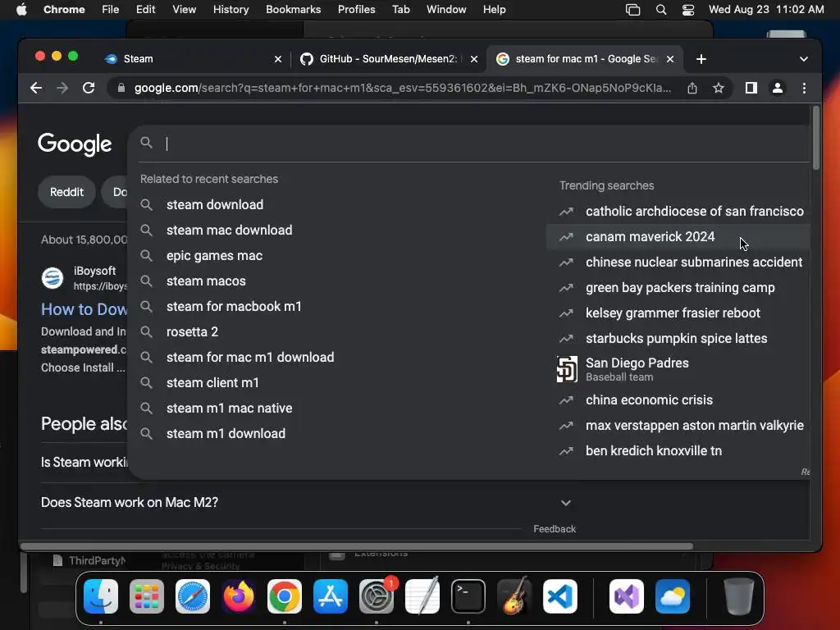
Task: Bookmark this page with the star icon
Action: (719, 88)
